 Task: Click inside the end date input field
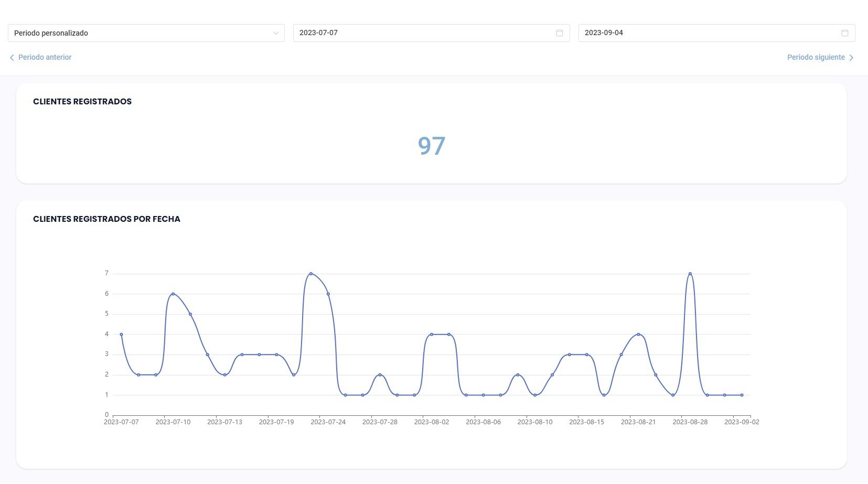click(x=708, y=33)
